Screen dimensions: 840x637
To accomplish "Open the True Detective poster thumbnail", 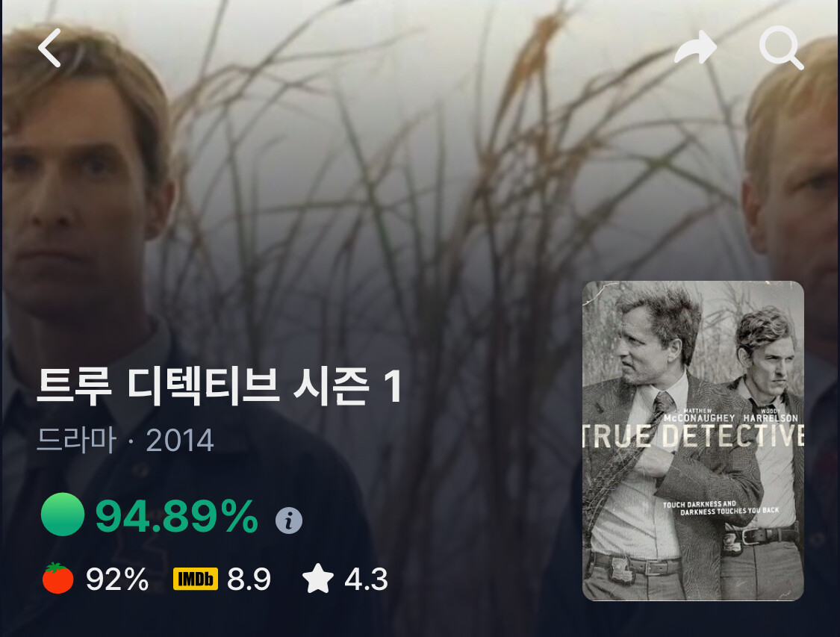I will [693, 441].
